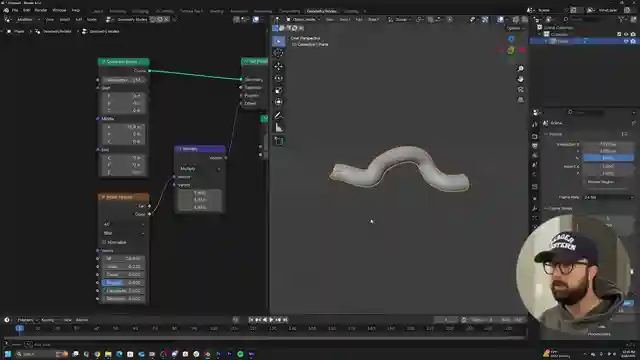
Task: Select the Annotate tool in viewport toolbar
Action: pos(279,116)
